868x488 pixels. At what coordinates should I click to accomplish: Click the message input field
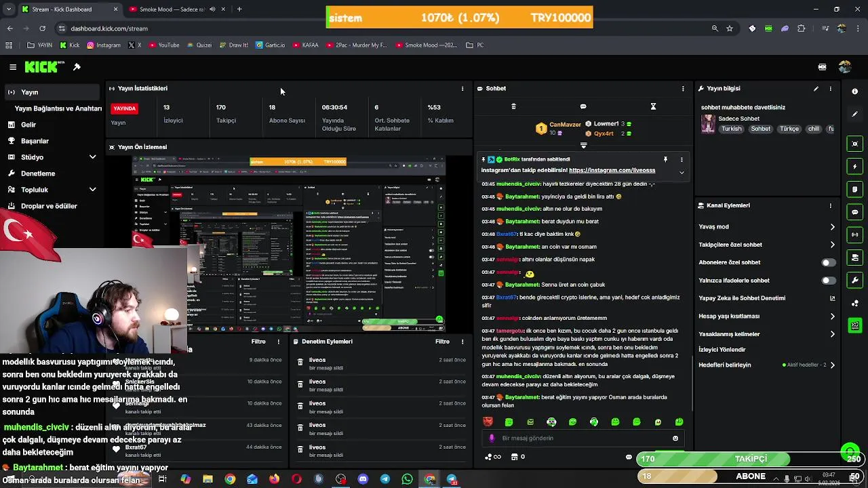(583, 439)
